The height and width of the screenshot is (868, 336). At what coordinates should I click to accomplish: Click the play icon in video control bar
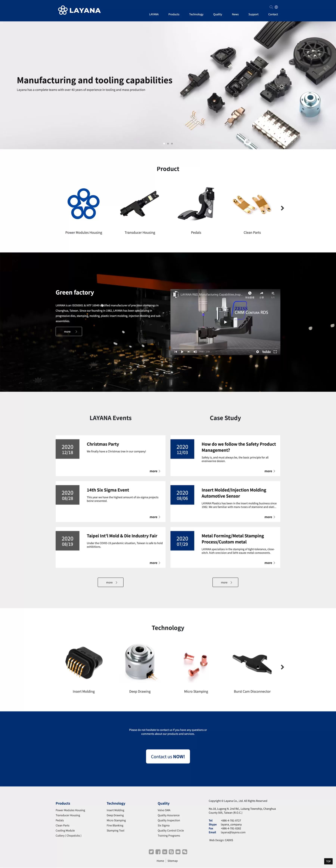click(182, 352)
